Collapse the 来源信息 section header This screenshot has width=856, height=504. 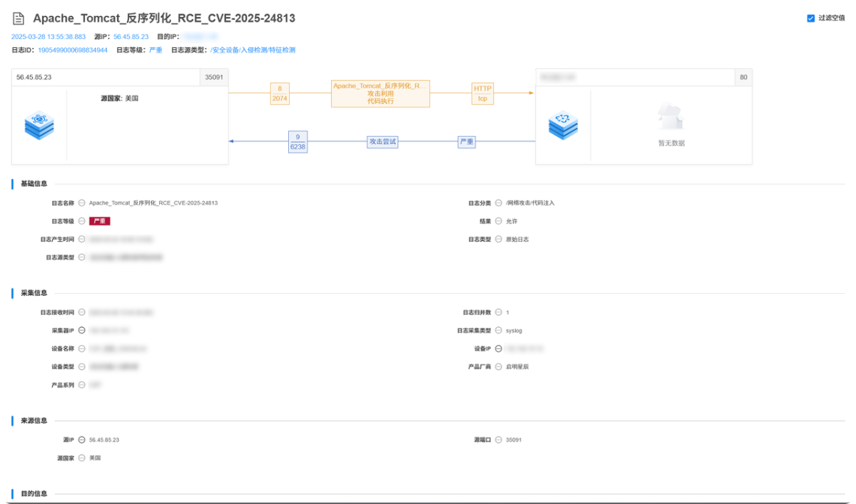(x=34, y=421)
